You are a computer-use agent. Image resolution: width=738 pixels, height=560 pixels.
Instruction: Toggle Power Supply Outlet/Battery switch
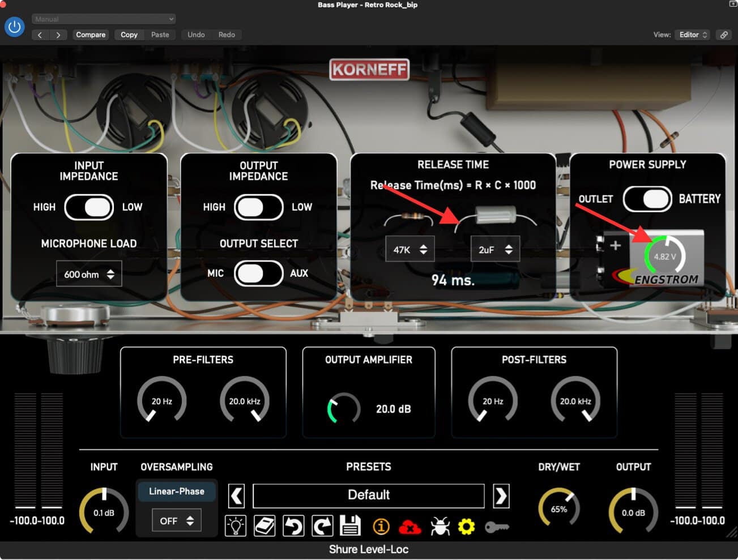coord(647,199)
